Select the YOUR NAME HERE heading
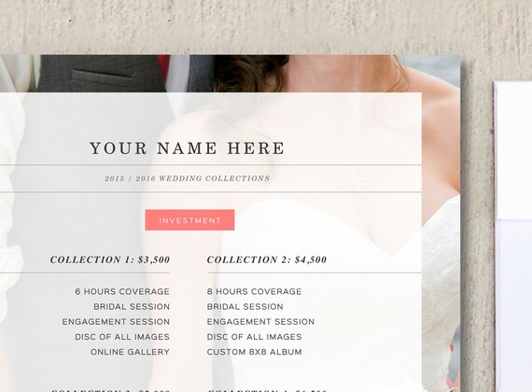 pyautogui.click(x=187, y=148)
